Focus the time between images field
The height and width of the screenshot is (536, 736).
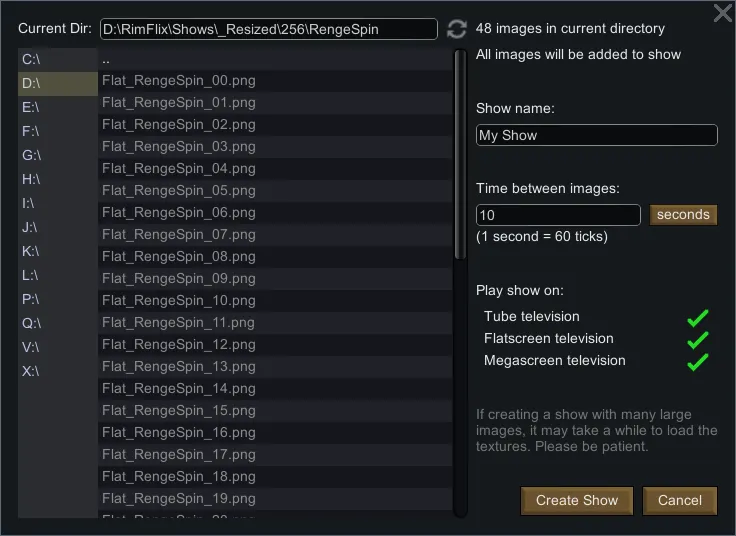coord(558,215)
